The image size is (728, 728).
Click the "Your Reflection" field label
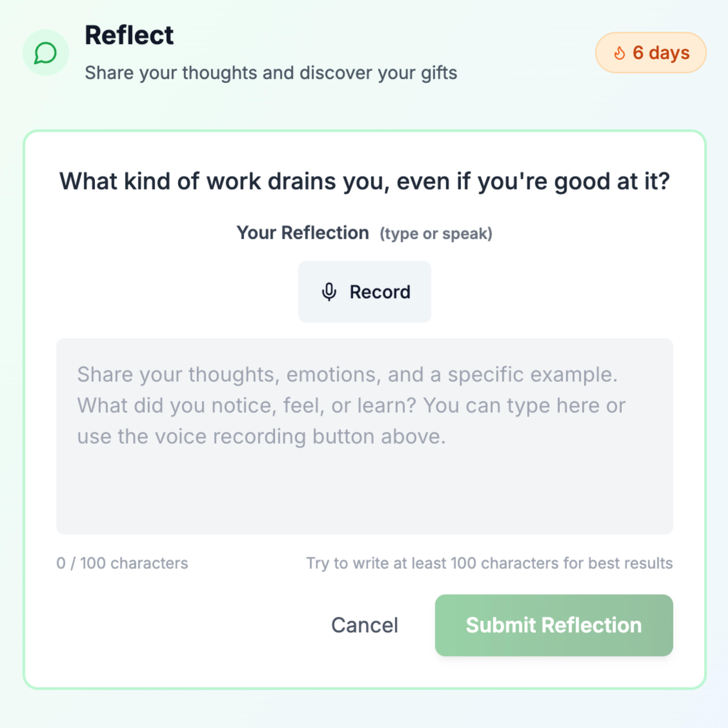[x=303, y=233]
